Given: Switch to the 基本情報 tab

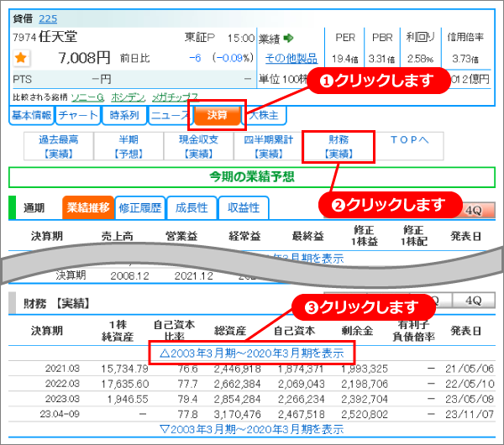Looking at the screenshot, I should 32,115.
